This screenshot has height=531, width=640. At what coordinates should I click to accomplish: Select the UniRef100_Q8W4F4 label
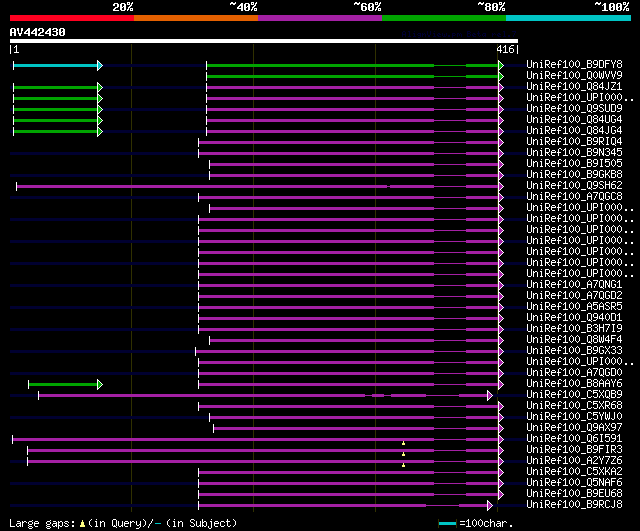(x=574, y=339)
